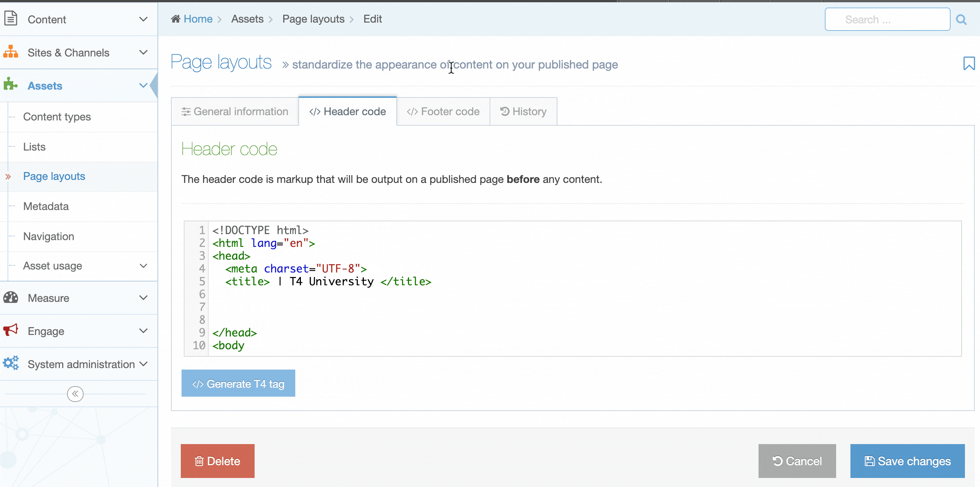Screen dimensions: 980x487
Task: Expand the Content menu chevron
Action: pyautogui.click(x=143, y=20)
